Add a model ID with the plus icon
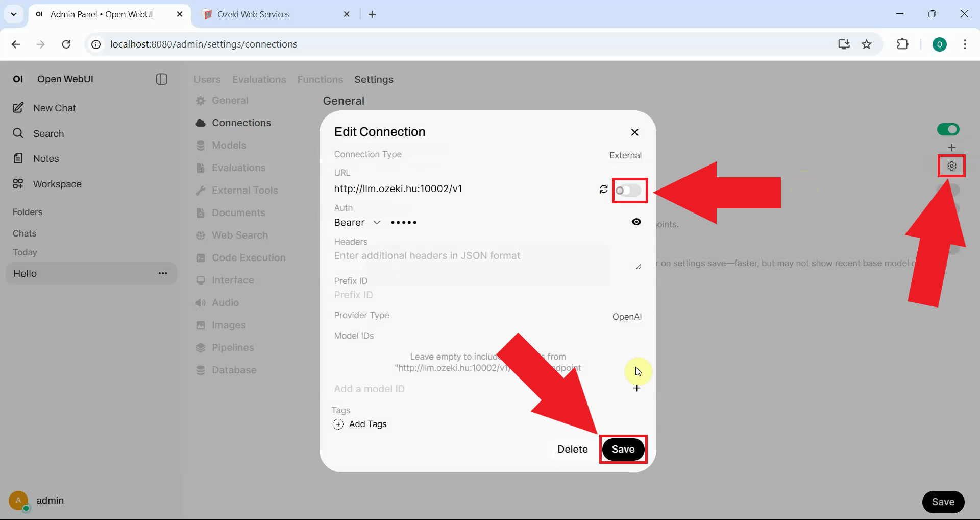980x520 pixels. click(x=636, y=388)
